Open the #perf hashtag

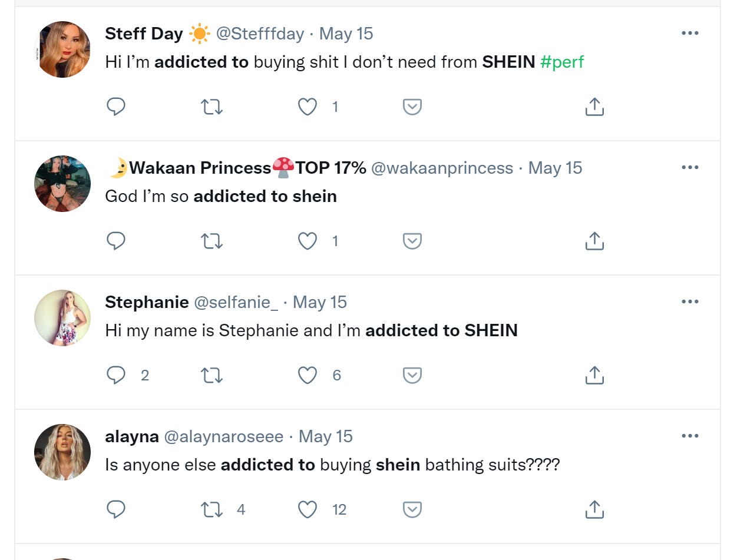[563, 62]
